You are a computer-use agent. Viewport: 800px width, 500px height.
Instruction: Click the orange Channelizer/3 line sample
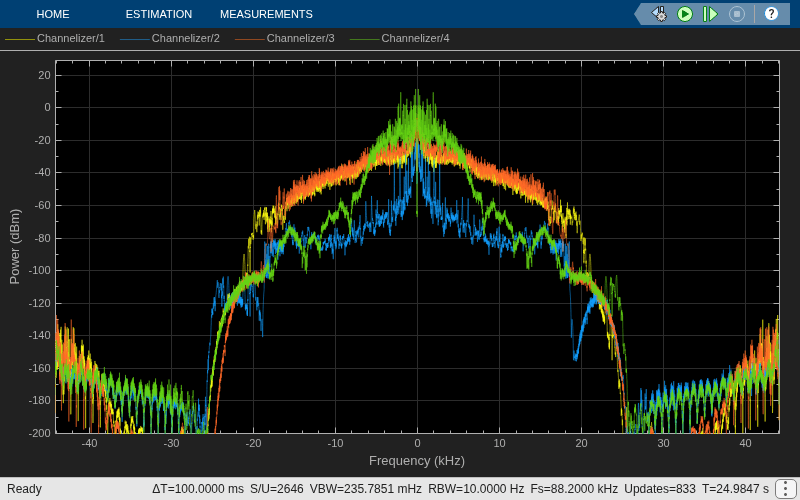(250, 39)
